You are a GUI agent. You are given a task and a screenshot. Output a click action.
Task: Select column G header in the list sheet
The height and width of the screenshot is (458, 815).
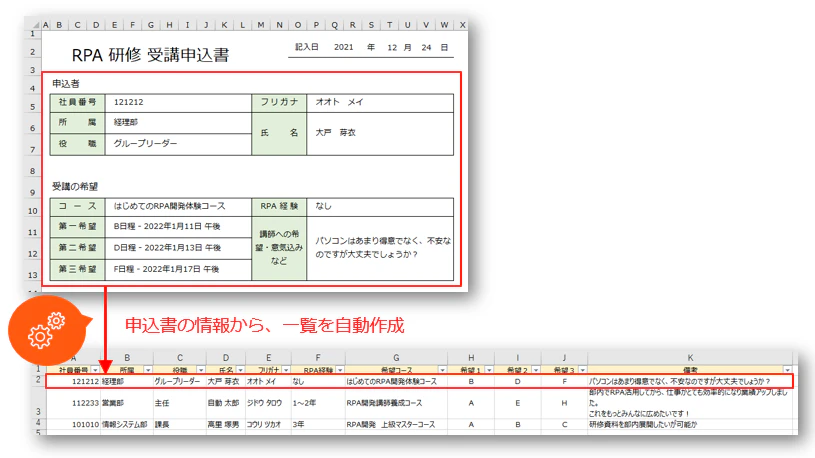coord(396,358)
